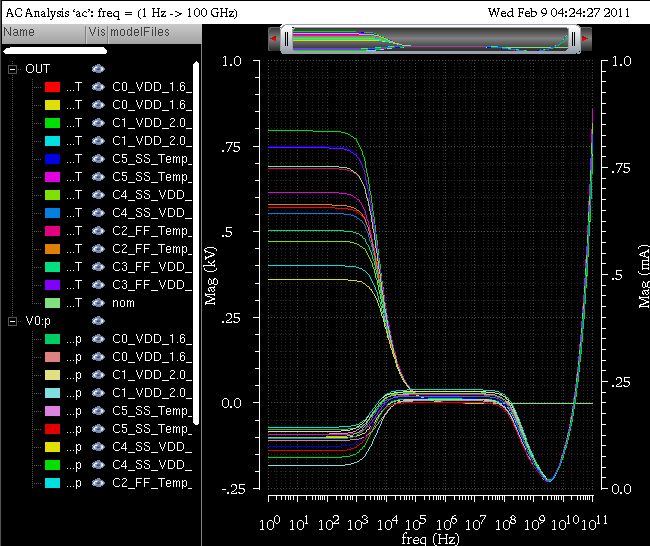Click the eye icon of the purple OUT trace
The width and height of the screenshot is (650, 546).
[98, 285]
